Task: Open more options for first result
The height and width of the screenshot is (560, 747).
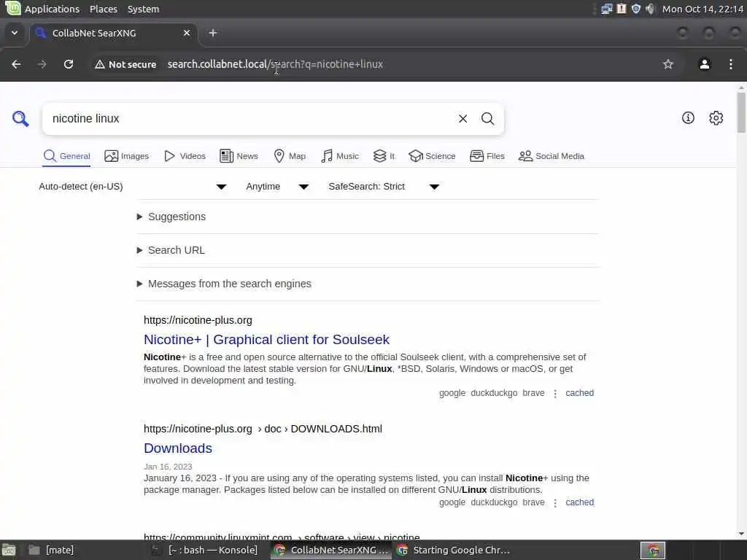Action: [x=555, y=394]
